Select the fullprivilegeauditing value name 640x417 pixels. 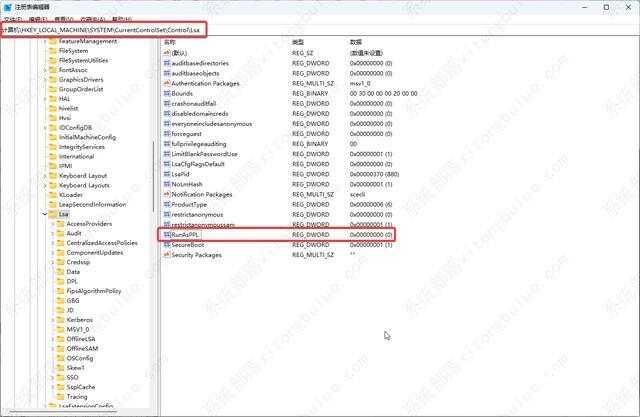tap(199, 144)
